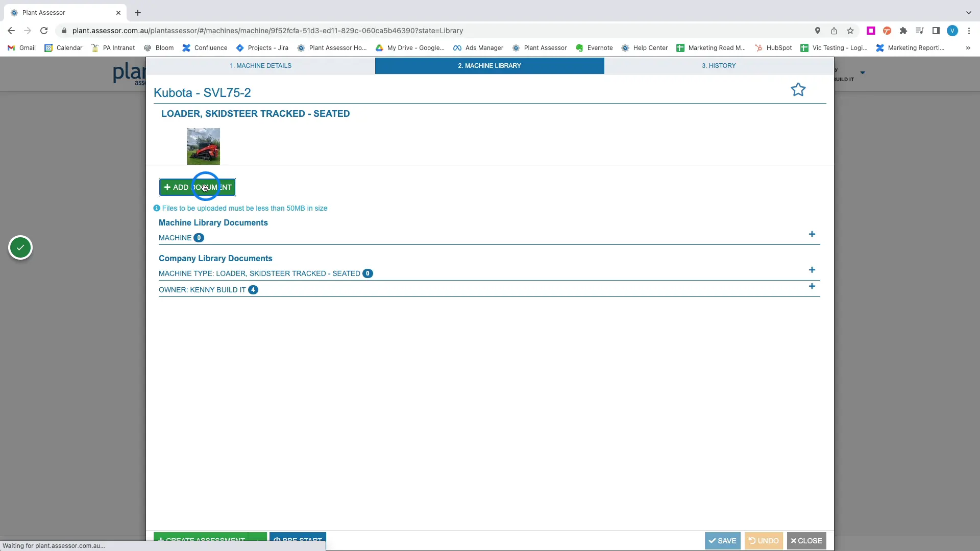The width and height of the screenshot is (980, 551).
Task: Click the favorite star icon for Kubota SVL75-2
Action: [x=798, y=90]
